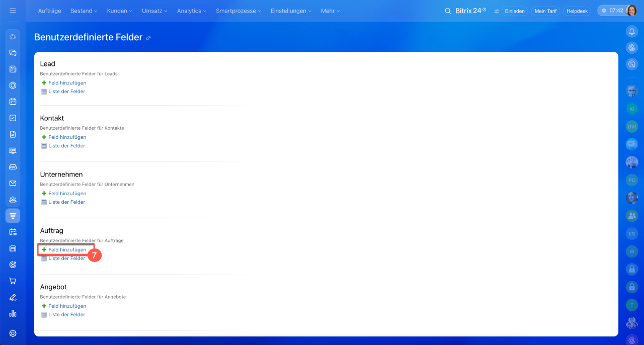Open the tasks checkmark icon in left sidebar
644x345 pixels.
(13, 118)
